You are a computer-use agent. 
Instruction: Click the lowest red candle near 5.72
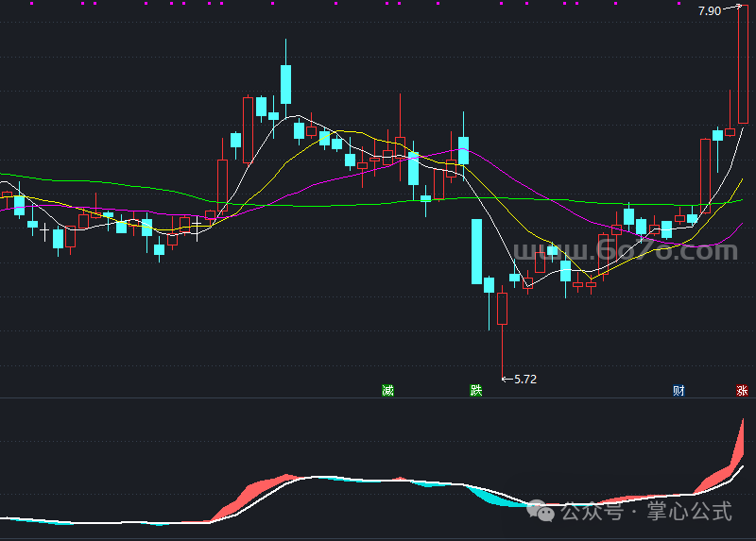coord(501,308)
